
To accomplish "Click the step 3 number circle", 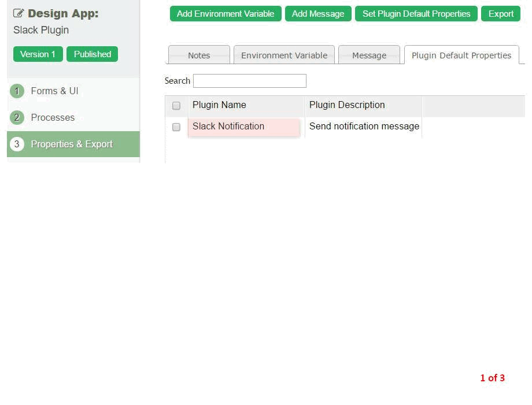I will coord(17,144).
